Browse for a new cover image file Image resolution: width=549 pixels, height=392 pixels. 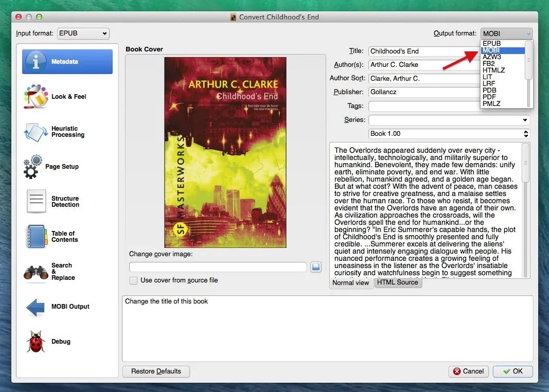click(316, 267)
